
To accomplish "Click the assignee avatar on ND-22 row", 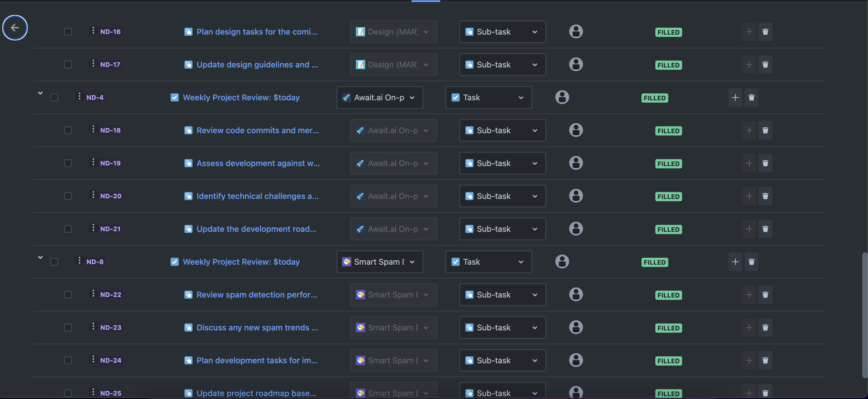I will point(575,295).
